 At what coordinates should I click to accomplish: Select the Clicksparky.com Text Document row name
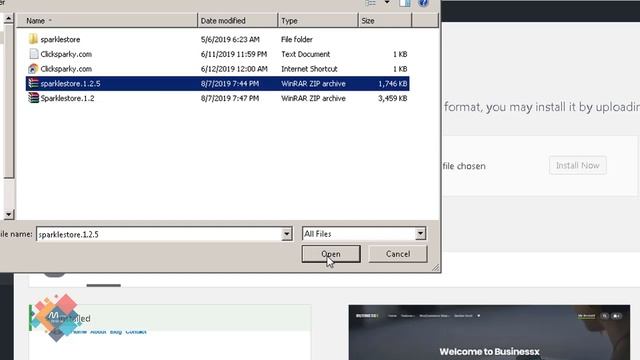click(x=66, y=54)
